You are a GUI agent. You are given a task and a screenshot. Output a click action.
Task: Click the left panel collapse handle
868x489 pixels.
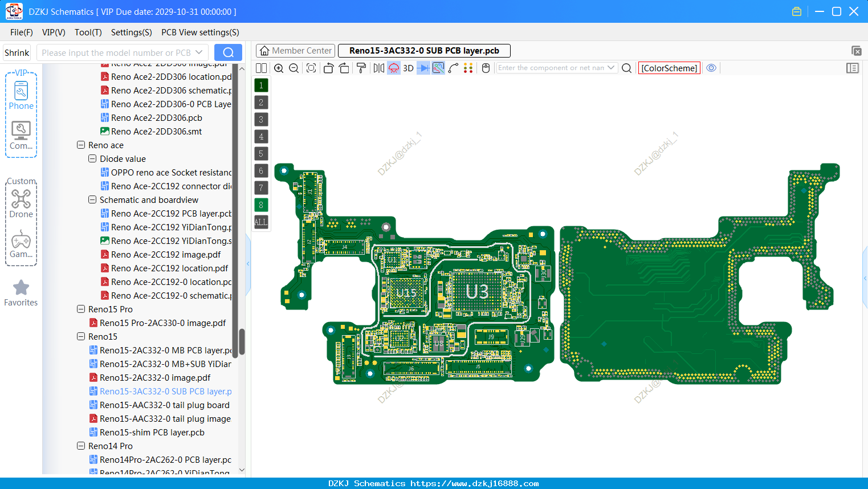(248, 263)
